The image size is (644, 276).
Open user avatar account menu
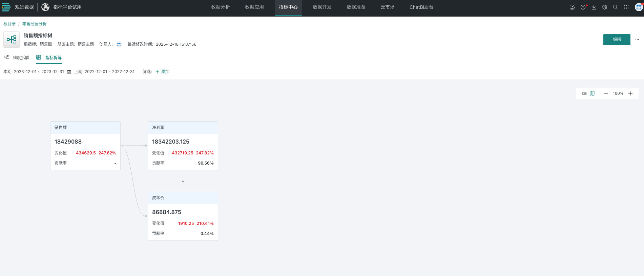pyautogui.click(x=639, y=7)
